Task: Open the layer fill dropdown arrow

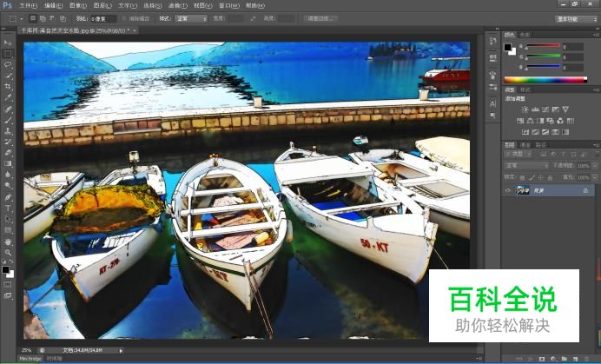Action: 594,177
